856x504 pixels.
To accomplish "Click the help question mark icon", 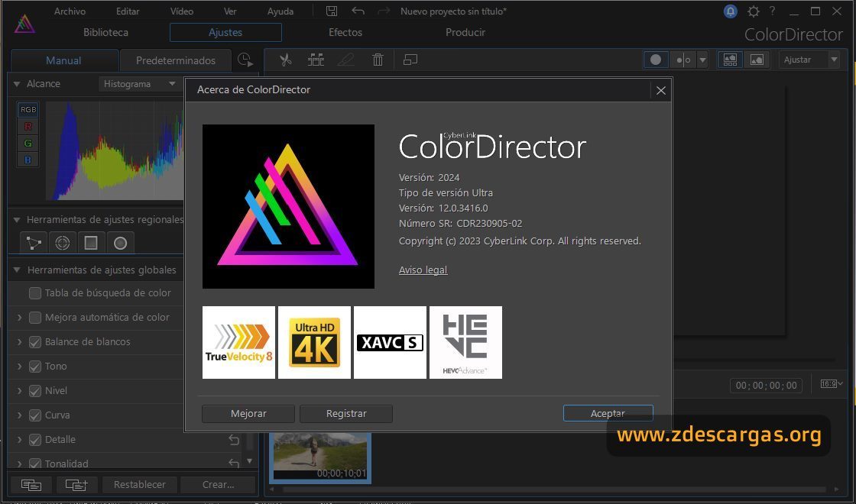I will [772, 11].
